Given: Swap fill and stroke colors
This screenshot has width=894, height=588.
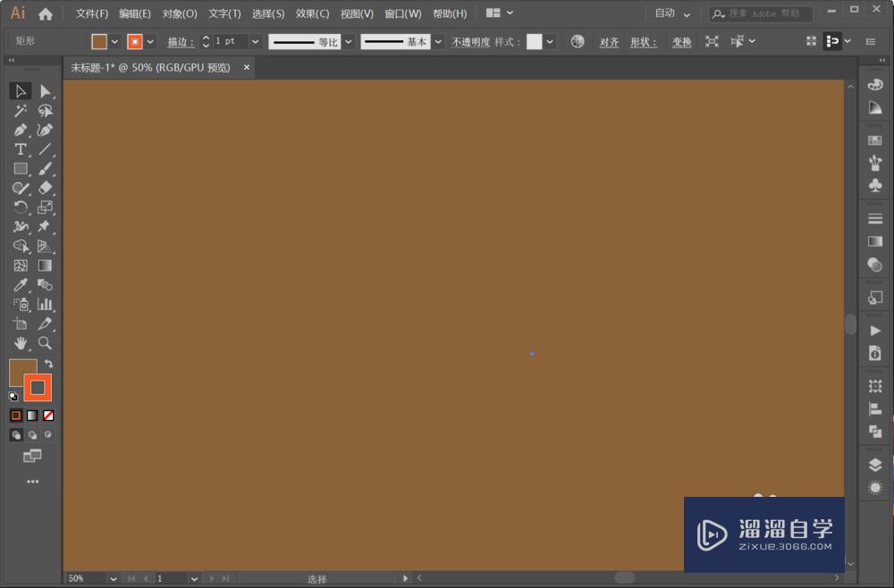Looking at the screenshot, I should 48,364.
